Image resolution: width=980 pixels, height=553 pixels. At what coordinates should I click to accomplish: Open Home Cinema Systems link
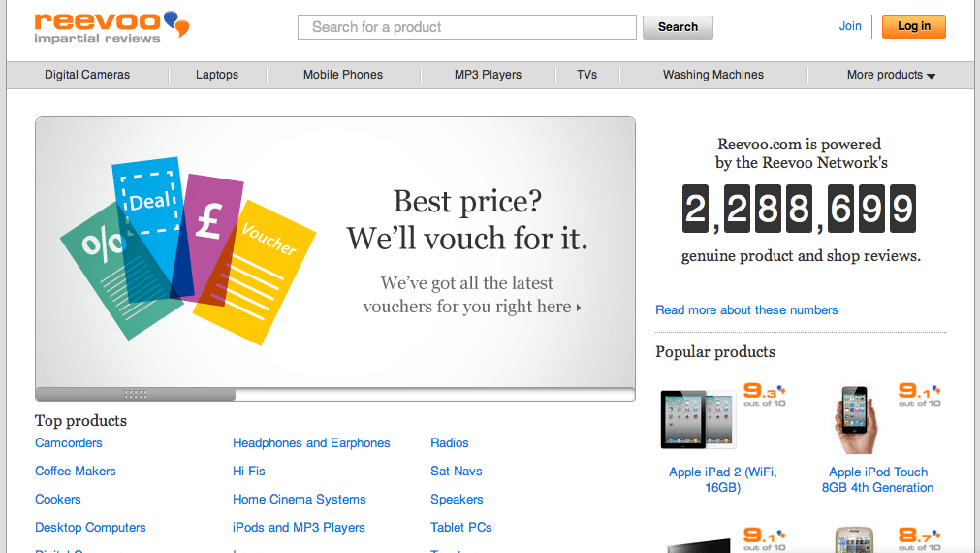(299, 500)
